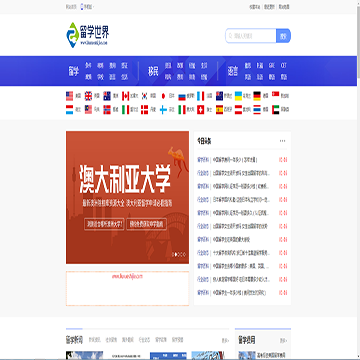
Task: Open the 移民 navigation section
Action: pos(153,71)
